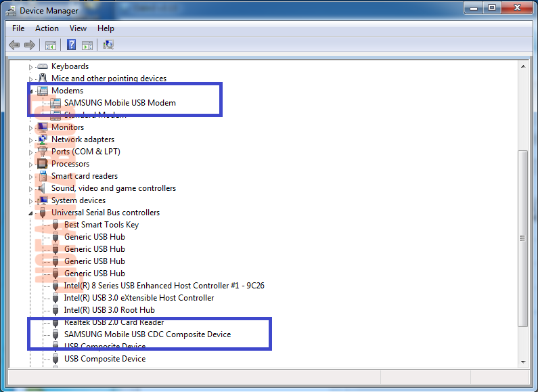Click 'Intel(R) USB 3.0 eXtensible Host Controller' text

coord(139,298)
